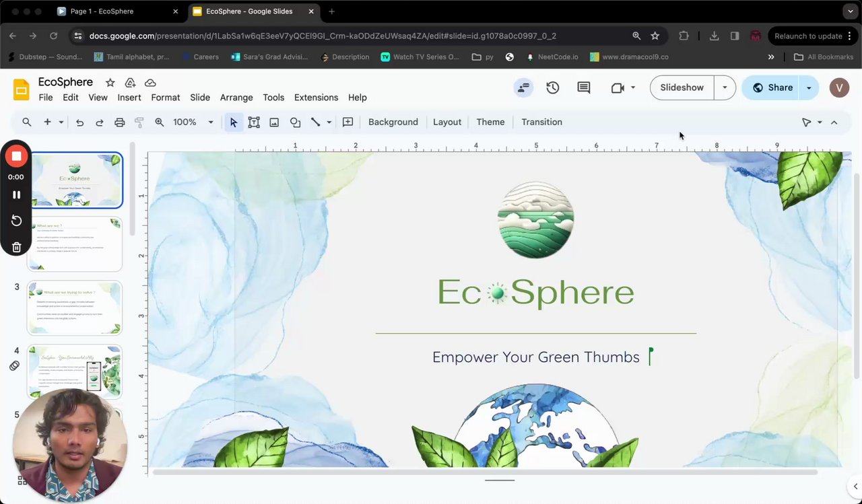
Task: Select the What are we slide thumbnail
Action: pyautogui.click(x=74, y=244)
